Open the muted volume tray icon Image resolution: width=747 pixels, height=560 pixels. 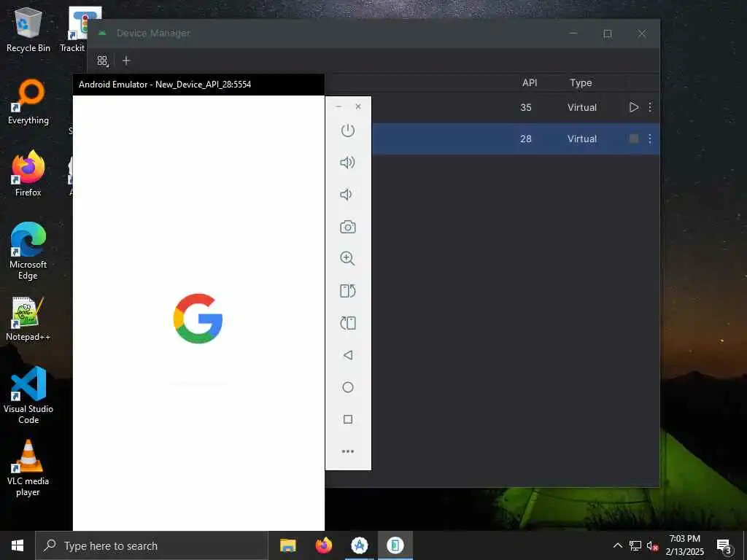tap(653, 546)
